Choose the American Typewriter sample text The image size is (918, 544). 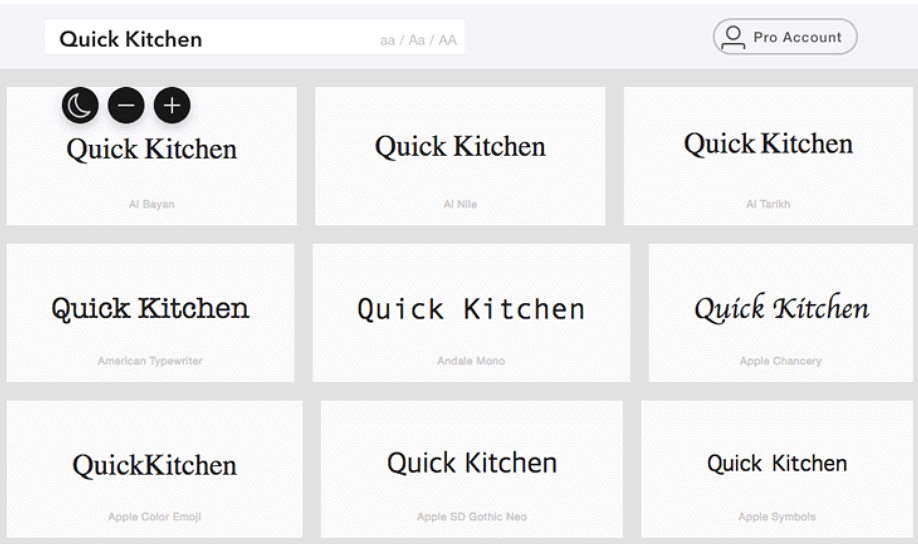click(150, 307)
